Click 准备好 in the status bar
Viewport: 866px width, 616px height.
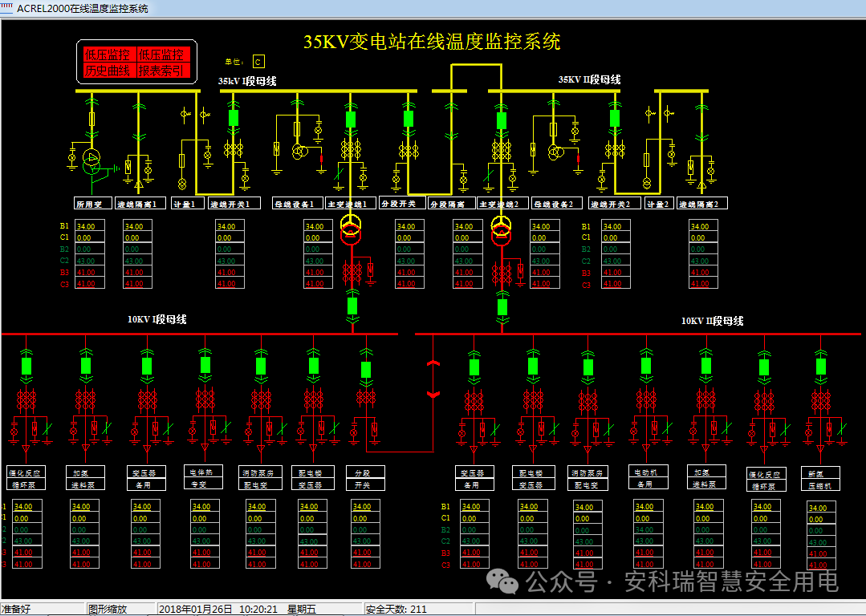click(x=16, y=609)
